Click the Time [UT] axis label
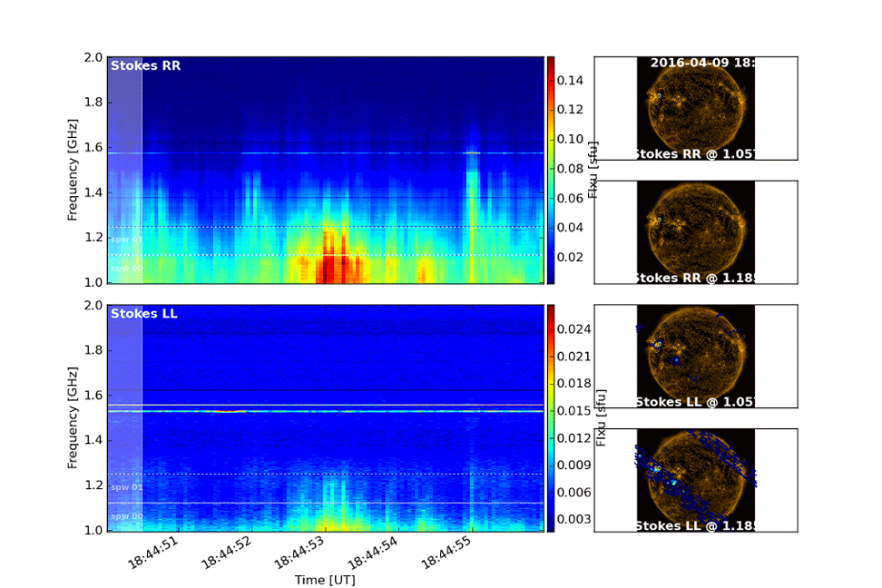 click(325, 580)
